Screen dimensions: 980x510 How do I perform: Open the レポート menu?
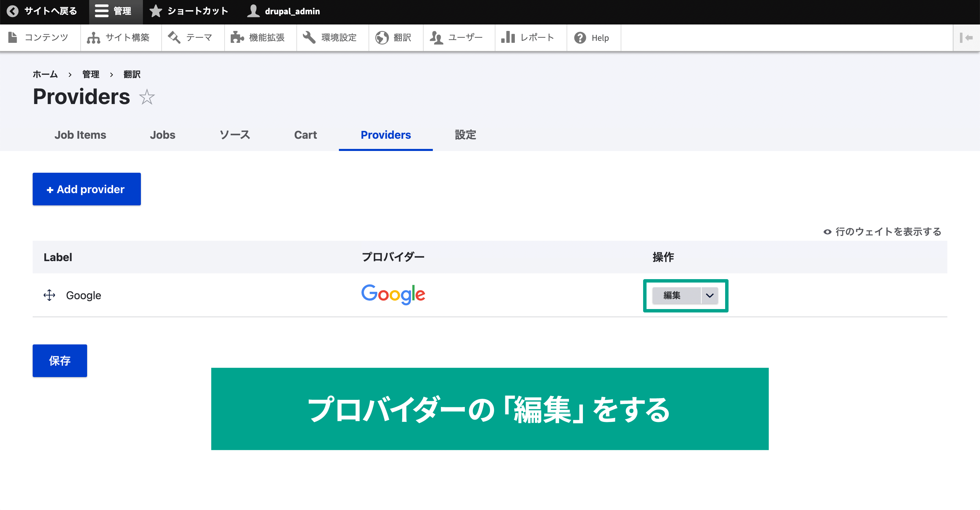[530, 38]
